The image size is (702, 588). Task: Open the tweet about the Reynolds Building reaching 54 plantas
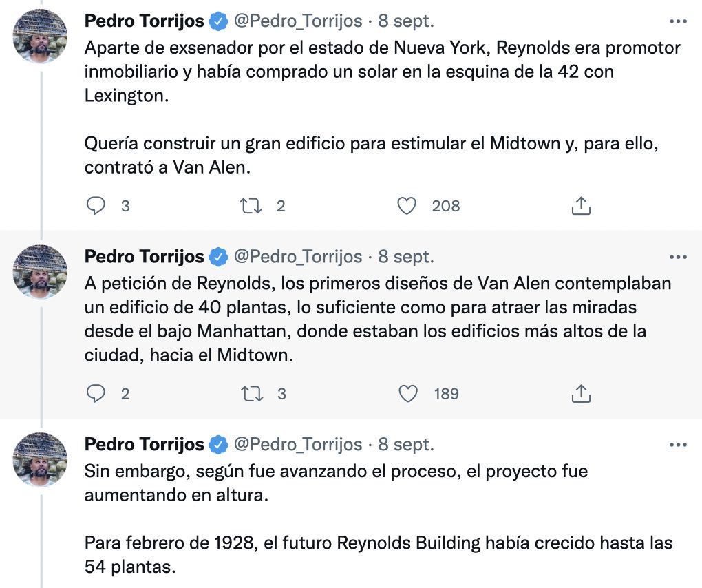(x=379, y=544)
